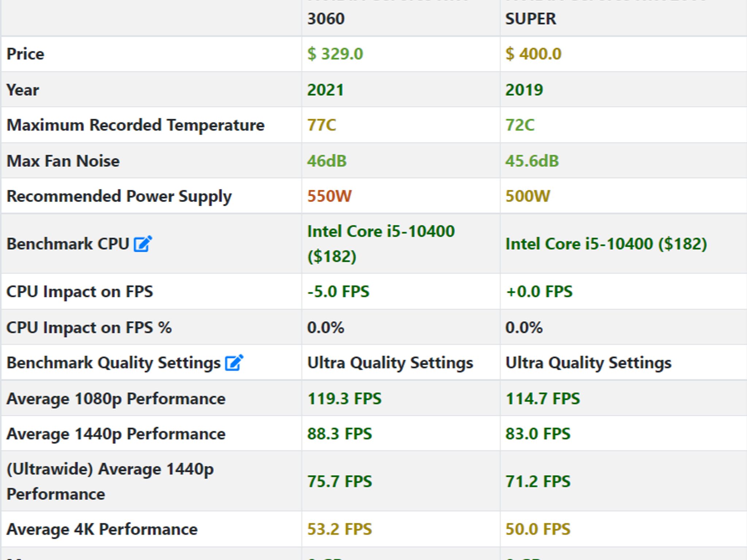Click the 45.6dB fan noise value
The height and width of the screenshot is (560, 747).
click(532, 161)
